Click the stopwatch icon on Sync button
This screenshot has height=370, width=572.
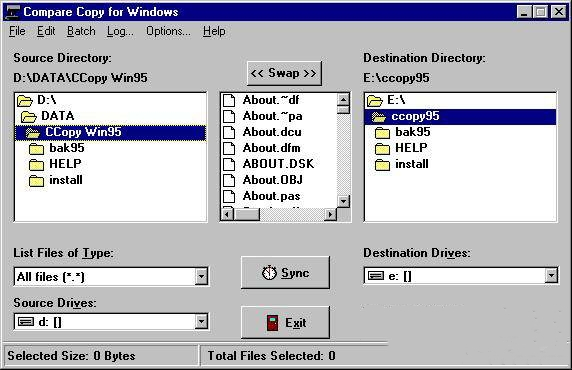[269, 273]
